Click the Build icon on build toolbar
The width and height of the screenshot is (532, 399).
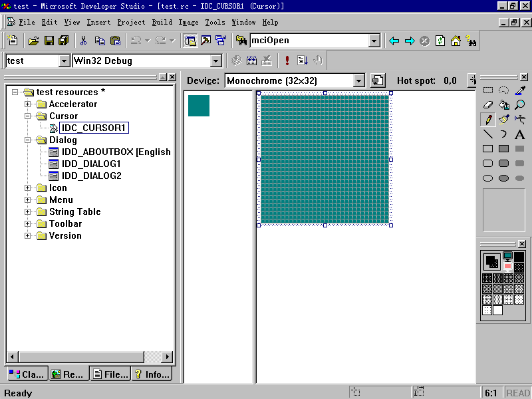tap(251, 61)
